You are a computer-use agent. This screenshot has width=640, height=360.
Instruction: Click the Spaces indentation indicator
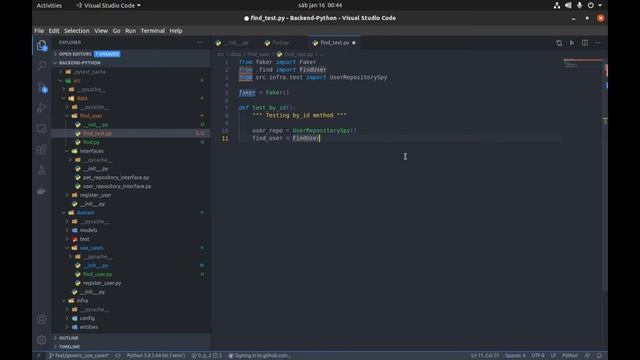pos(516,356)
